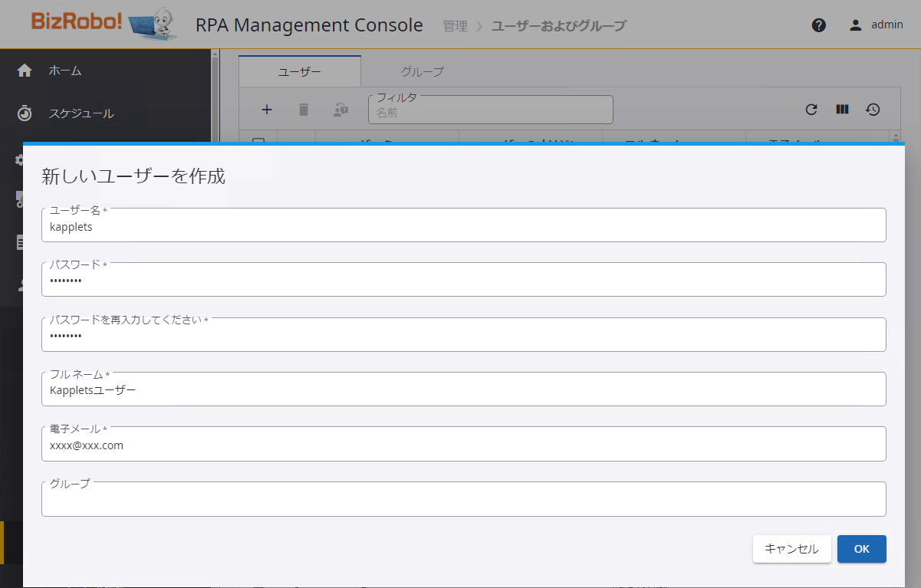Click the history clock icon

[x=873, y=110]
